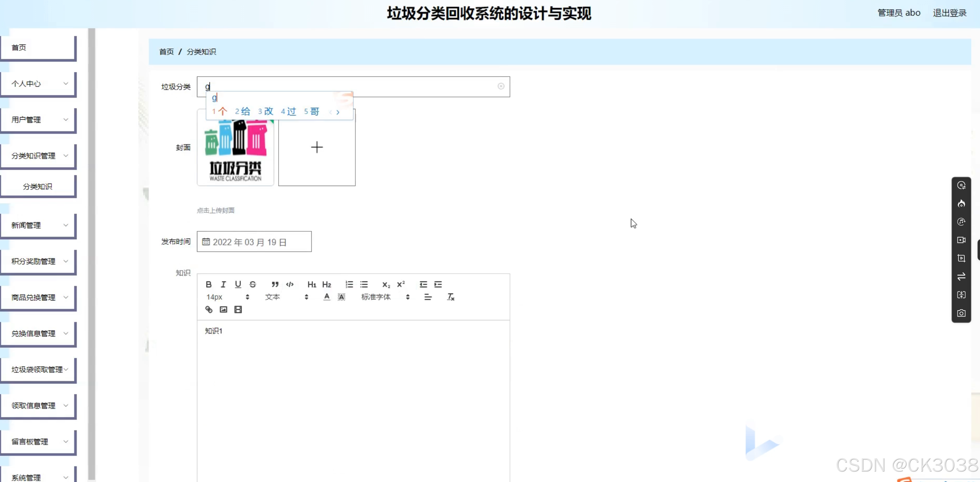
Task: Toggle superscript formatting
Action: click(x=401, y=284)
